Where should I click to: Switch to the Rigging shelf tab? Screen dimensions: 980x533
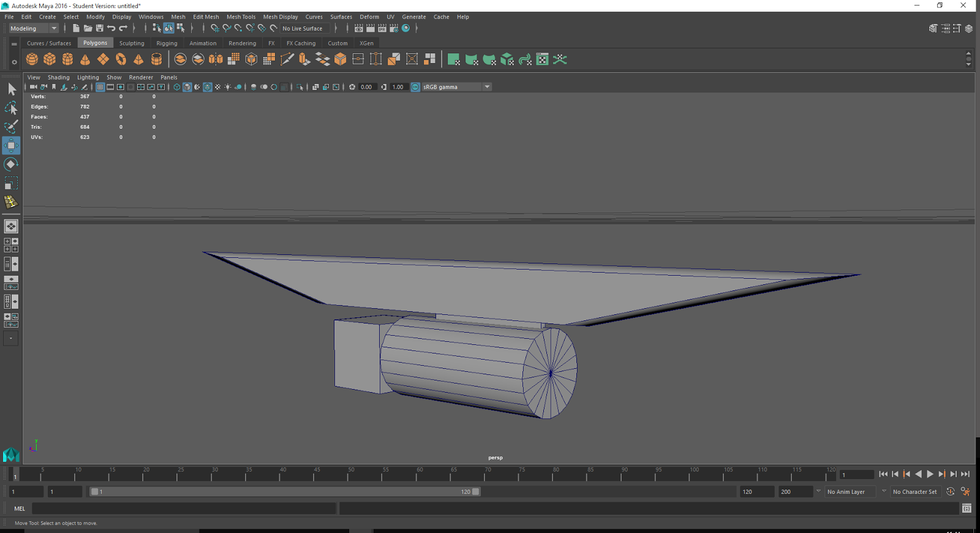click(167, 43)
